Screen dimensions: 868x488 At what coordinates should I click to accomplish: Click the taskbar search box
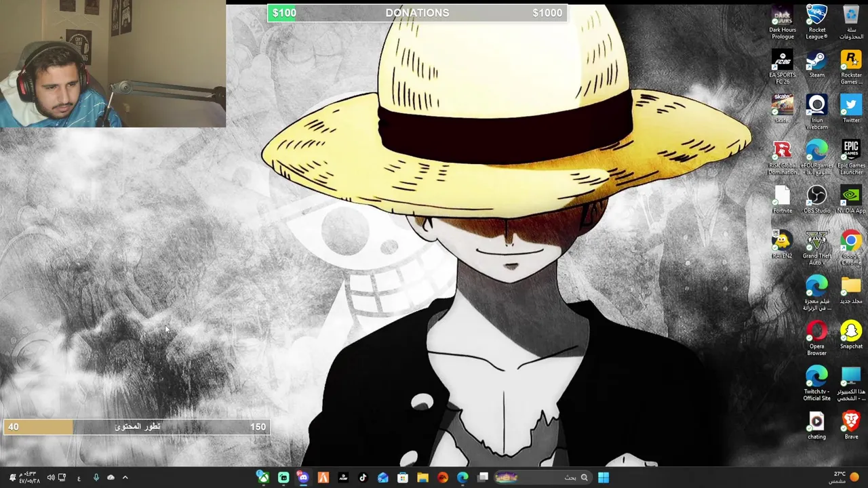click(x=545, y=478)
